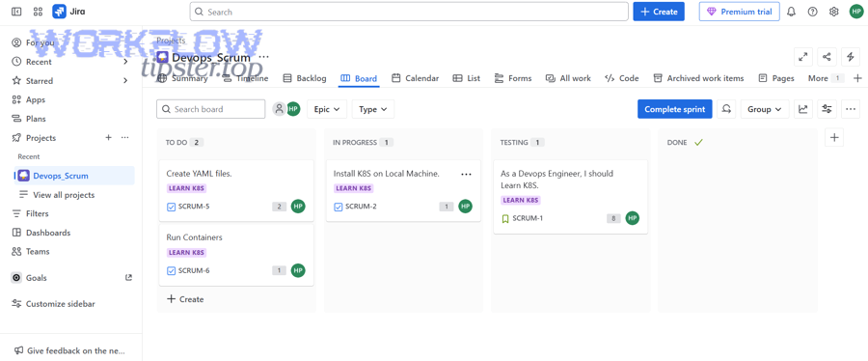Open the More tabs dropdown
The width and height of the screenshot is (868, 361).
click(826, 78)
